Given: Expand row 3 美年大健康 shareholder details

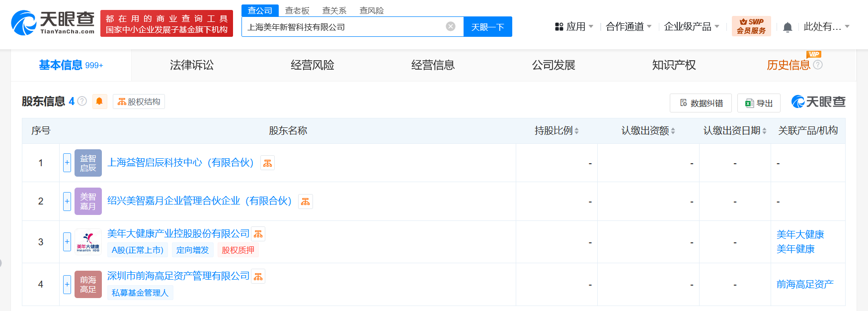Looking at the screenshot, I should click(67, 242).
